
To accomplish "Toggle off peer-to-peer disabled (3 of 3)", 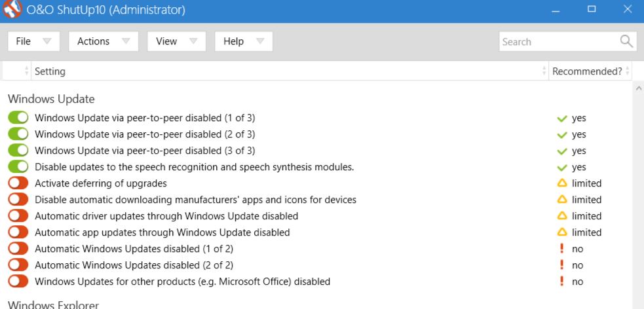I will click(x=18, y=151).
